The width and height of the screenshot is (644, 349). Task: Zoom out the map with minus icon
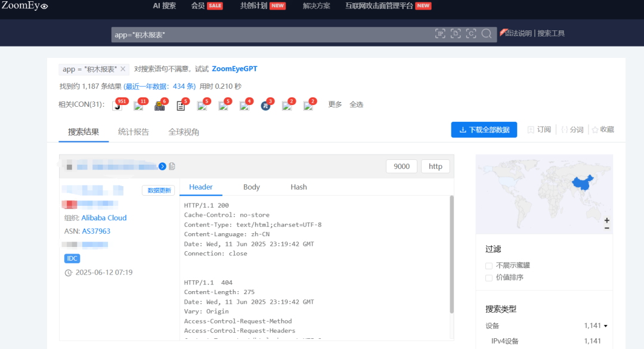point(606,228)
